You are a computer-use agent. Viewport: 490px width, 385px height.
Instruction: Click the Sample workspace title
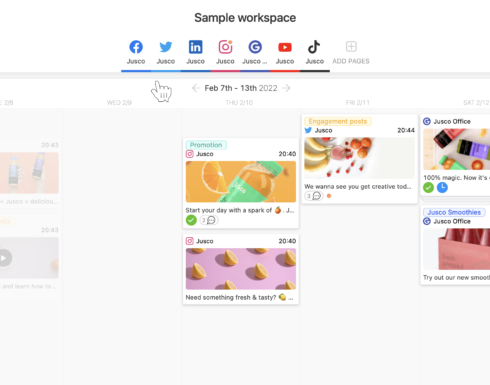(245, 18)
